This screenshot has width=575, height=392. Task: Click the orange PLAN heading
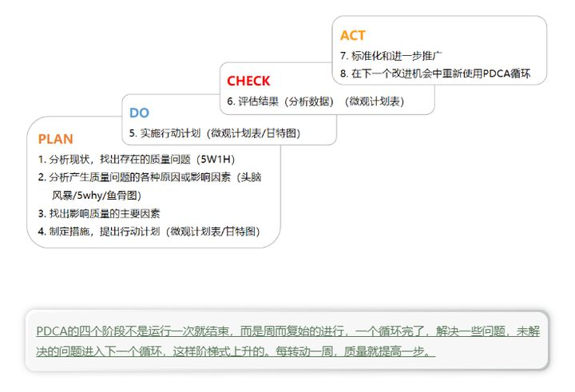tap(55, 139)
